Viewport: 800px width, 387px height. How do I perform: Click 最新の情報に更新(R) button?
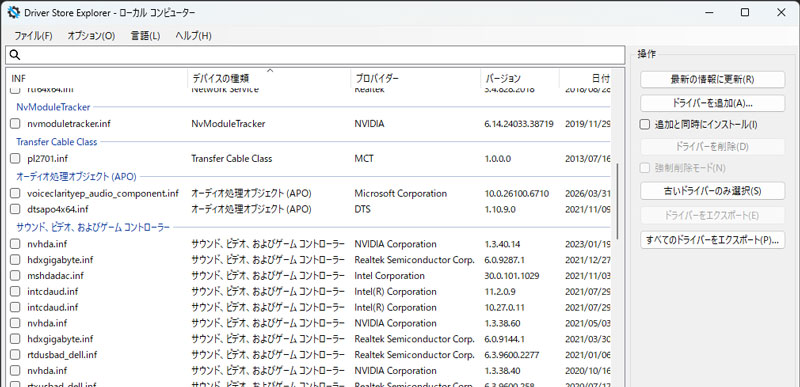pyautogui.click(x=712, y=80)
